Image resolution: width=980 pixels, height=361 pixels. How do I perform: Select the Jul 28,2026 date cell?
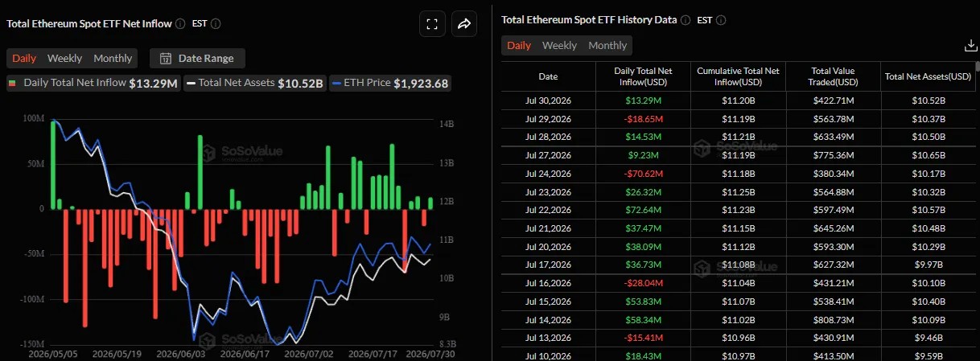coord(548,137)
